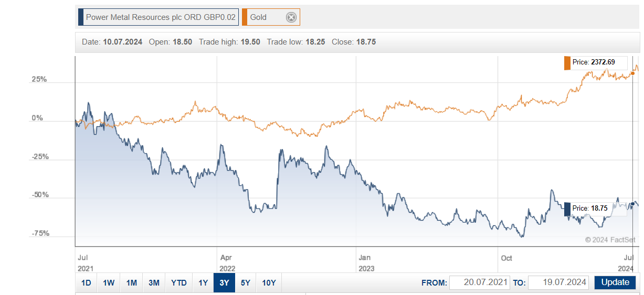Click the navy color swatch beside Power Metal Resources

[x=81, y=17]
